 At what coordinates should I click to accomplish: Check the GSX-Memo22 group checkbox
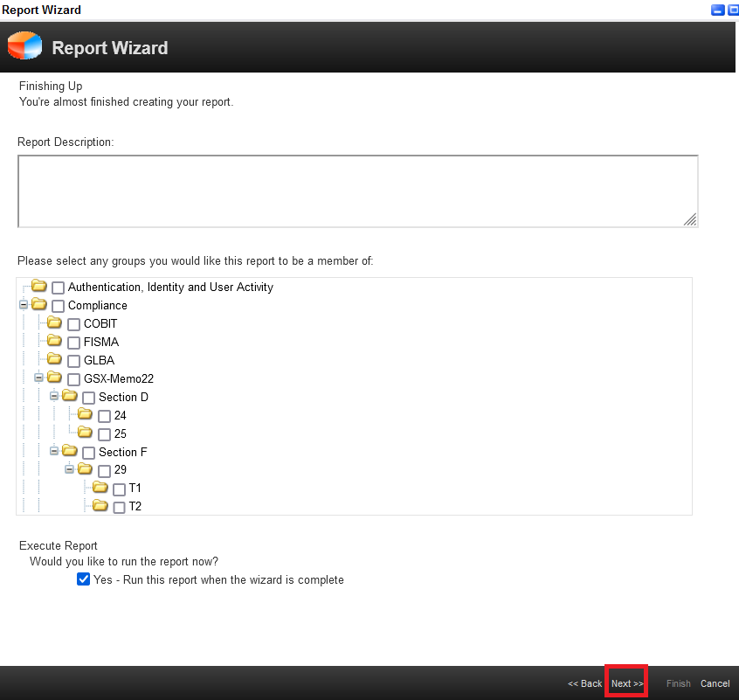pyautogui.click(x=73, y=379)
